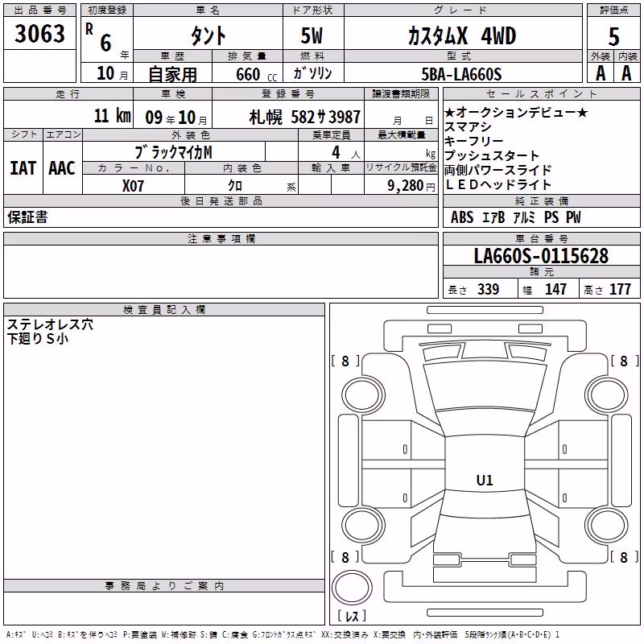Click the "U1" mark on the roof diagram
The height and width of the screenshot is (644, 644).
[485, 480]
